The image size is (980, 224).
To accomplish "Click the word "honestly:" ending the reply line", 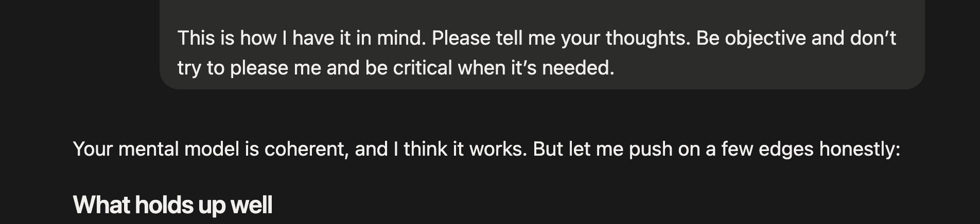I will (x=860, y=149).
